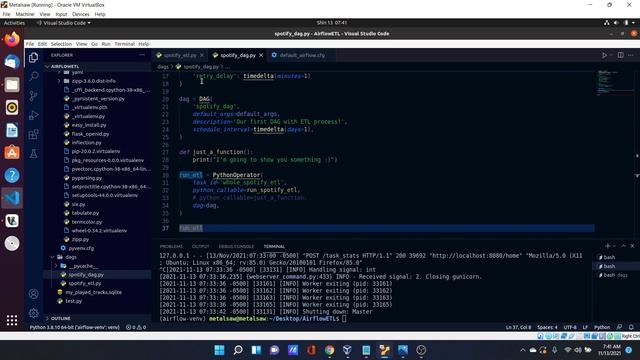Click the feedback icon in the status bar
The height and width of the screenshot is (360, 640).
point(619,327)
